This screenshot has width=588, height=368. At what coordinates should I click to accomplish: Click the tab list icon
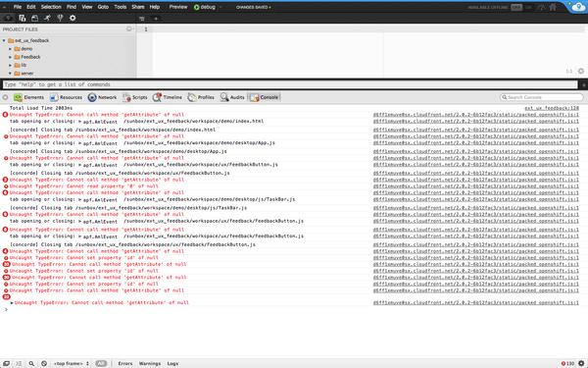tap(142, 18)
